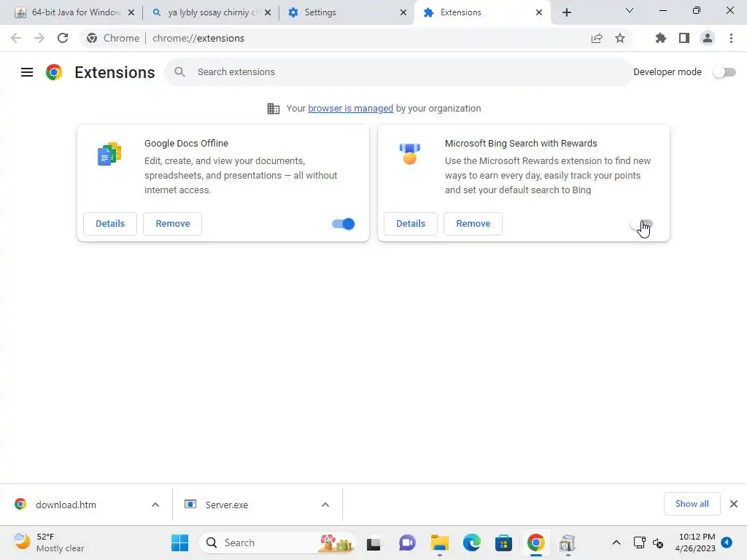Launch Microsoft Edge from the taskbar
Image resolution: width=747 pixels, height=560 pixels.
point(472,542)
